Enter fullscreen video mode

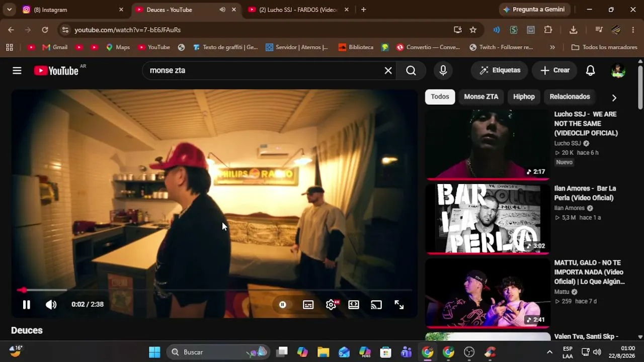point(399,305)
